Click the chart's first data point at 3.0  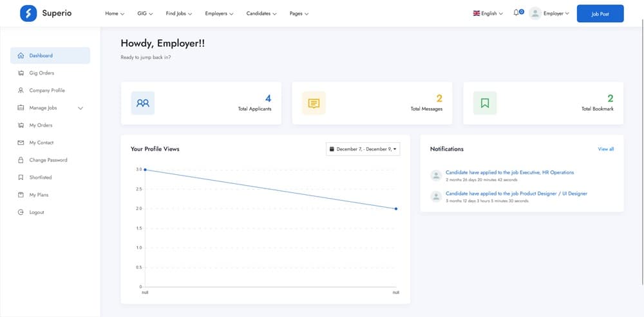pyautogui.click(x=145, y=170)
